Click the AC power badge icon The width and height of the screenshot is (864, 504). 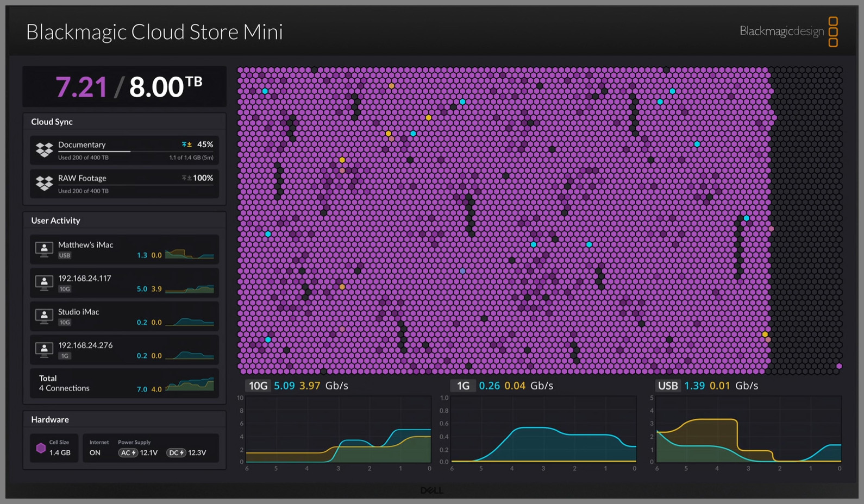click(x=128, y=453)
